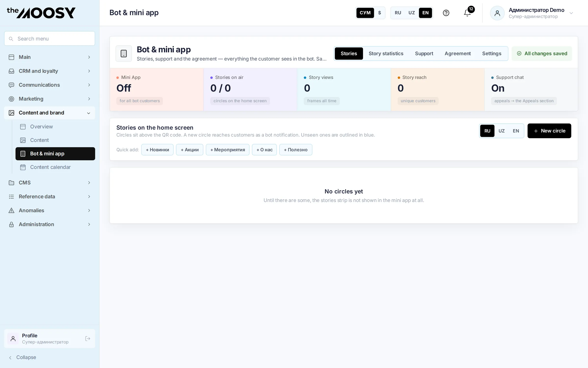The width and height of the screenshot is (588, 368).
Task: Set interface language to UZ in header
Action: (412, 13)
